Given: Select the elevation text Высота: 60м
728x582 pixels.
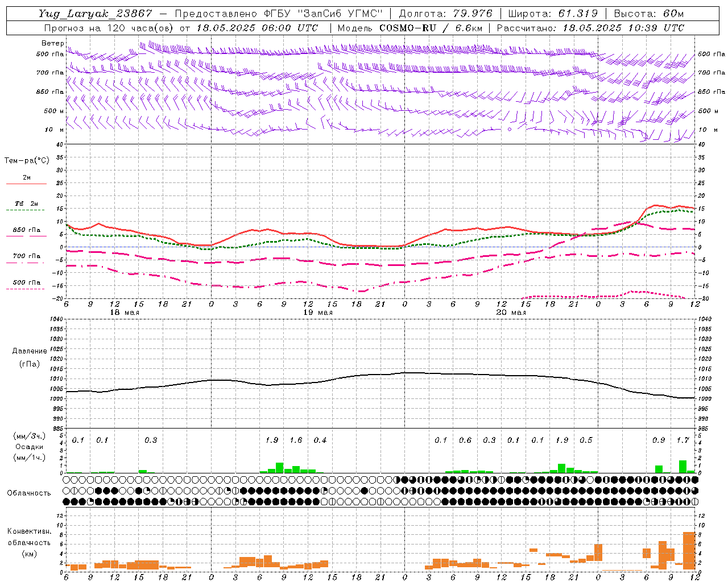Looking at the screenshot, I should (649, 14).
